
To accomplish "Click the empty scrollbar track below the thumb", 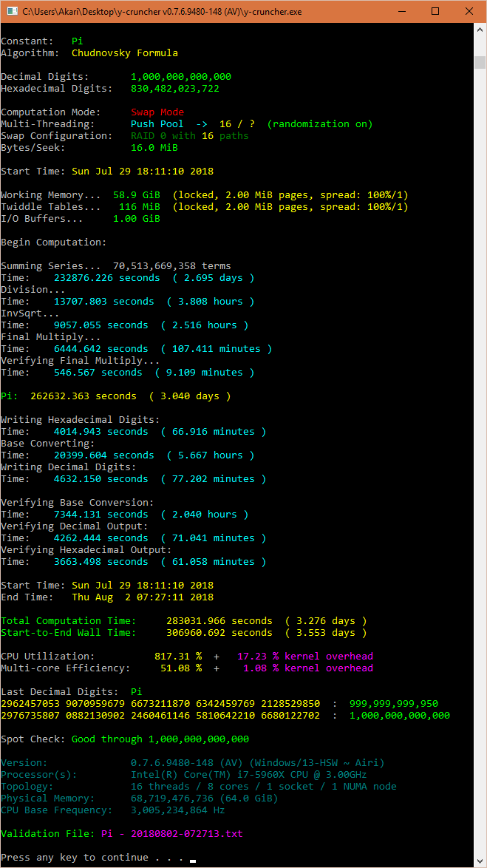I will point(480,444).
